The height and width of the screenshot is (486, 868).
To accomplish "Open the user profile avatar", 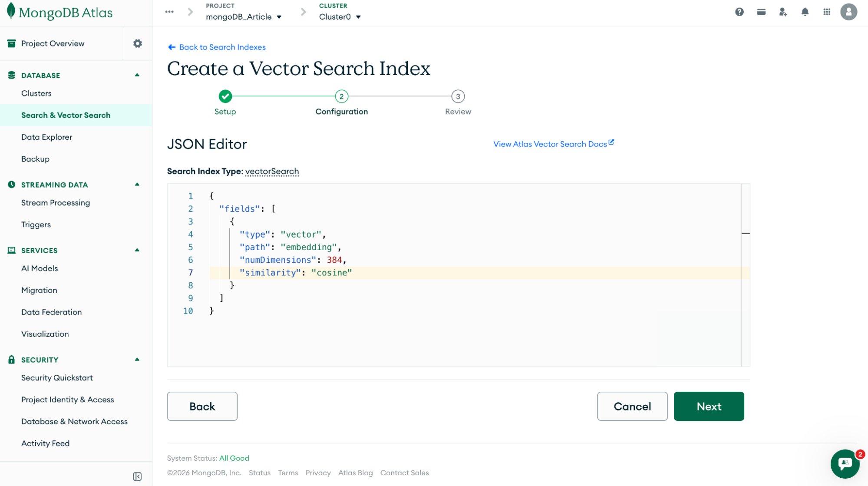I will tap(848, 12).
